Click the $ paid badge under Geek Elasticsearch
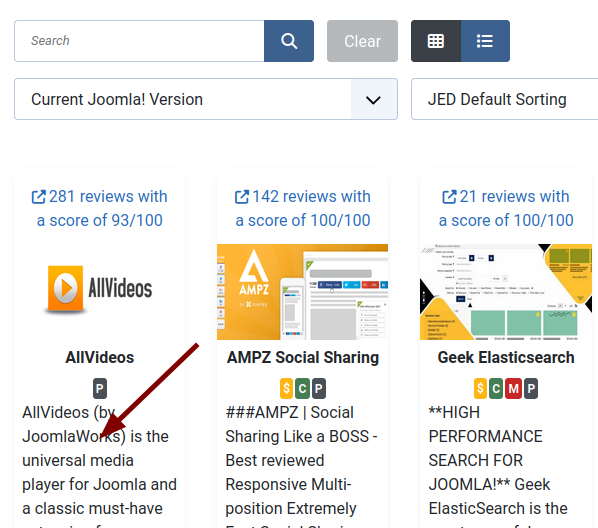The width and height of the screenshot is (598, 528). pyautogui.click(x=481, y=389)
